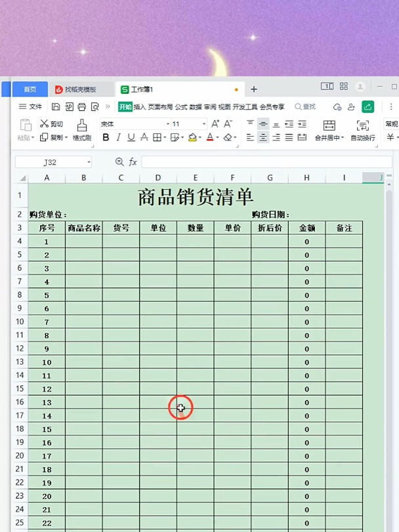Click the collaboration (add person) icon
This screenshot has width=399, height=532.
pos(351,107)
